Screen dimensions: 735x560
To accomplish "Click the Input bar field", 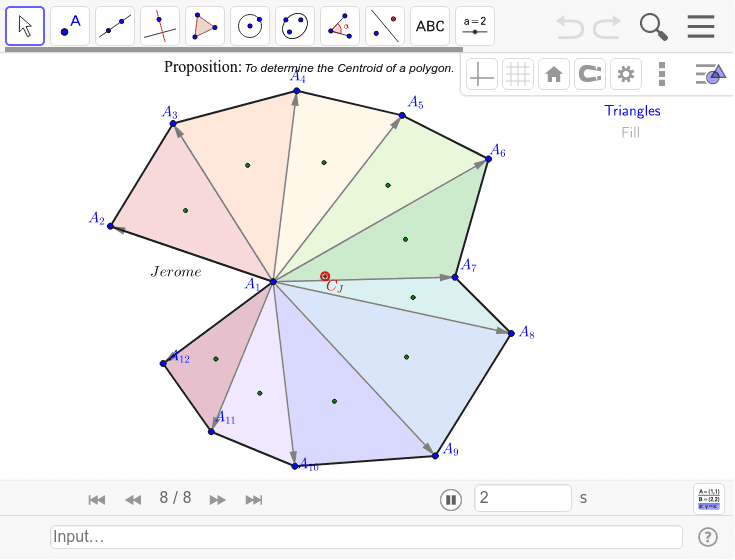I will (x=366, y=537).
